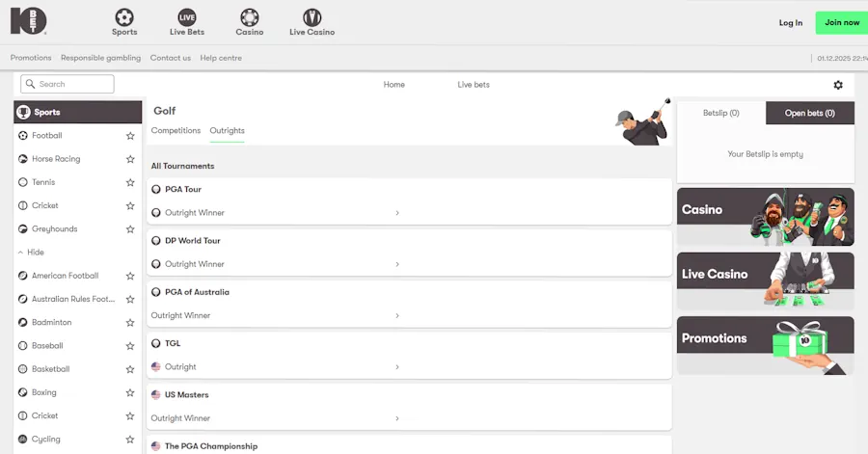Viewport: 868px width, 454px height.
Task: Switch to the Open bets tab
Action: (809, 113)
